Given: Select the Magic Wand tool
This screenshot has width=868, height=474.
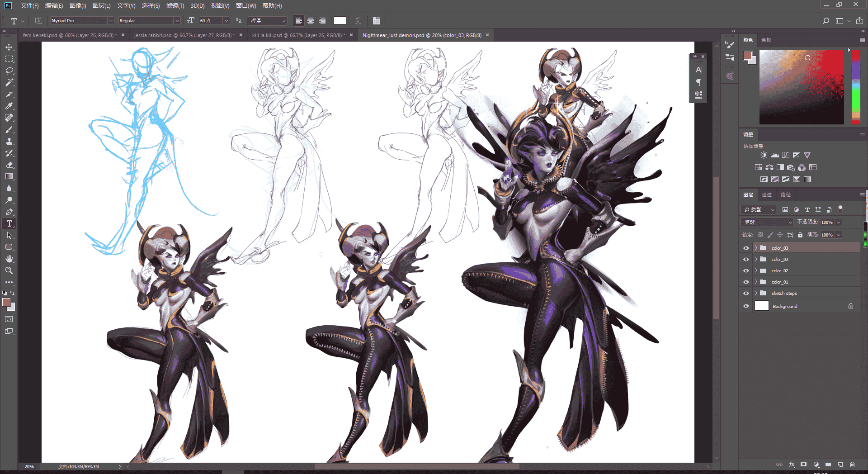Looking at the screenshot, I should (x=9, y=83).
